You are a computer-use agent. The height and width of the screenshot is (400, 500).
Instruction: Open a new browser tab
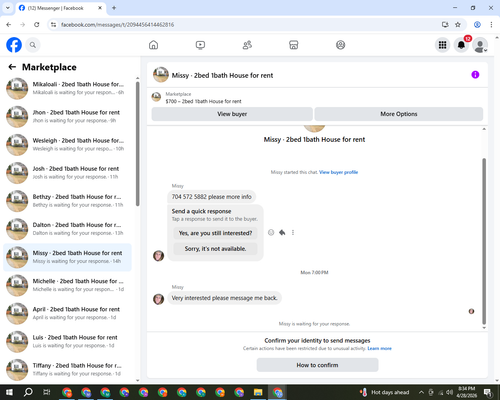(114, 8)
